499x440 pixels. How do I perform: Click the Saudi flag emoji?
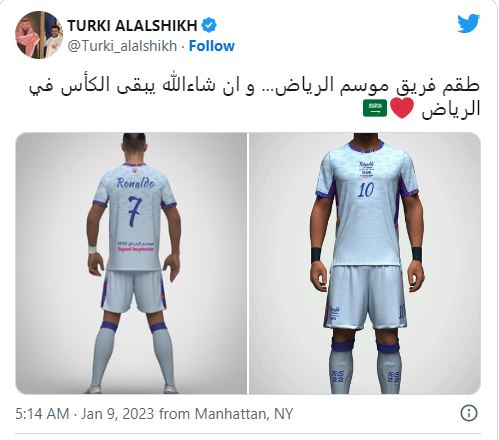(375, 108)
